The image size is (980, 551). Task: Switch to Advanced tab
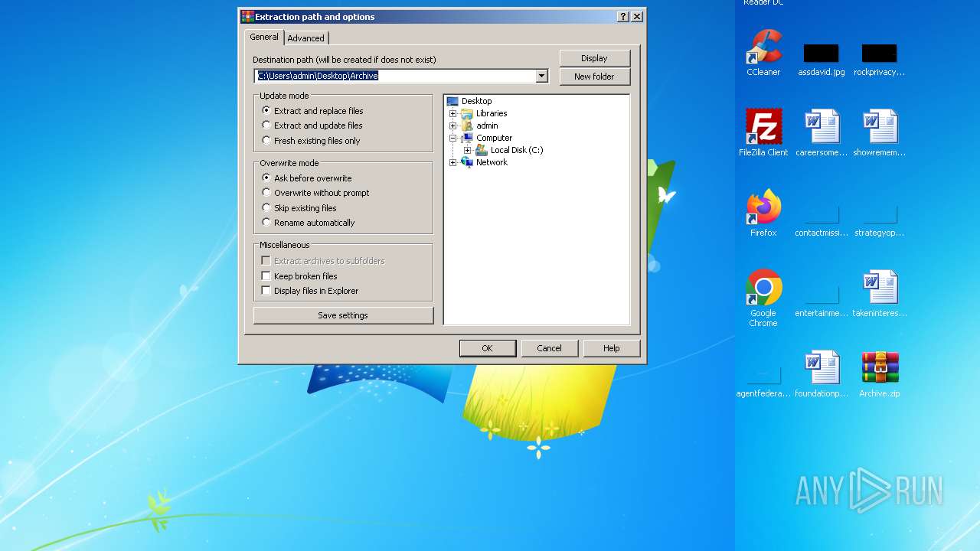click(x=306, y=38)
